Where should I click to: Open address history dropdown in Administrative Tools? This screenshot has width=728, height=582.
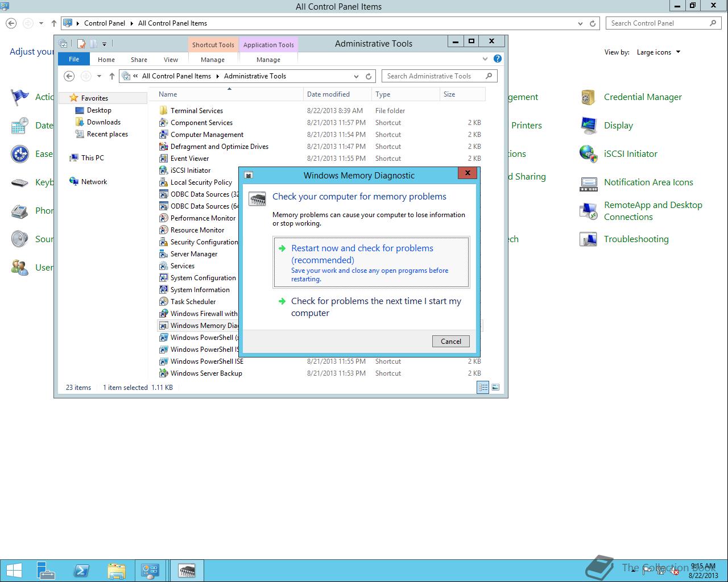pyautogui.click(x=357, y=76)
